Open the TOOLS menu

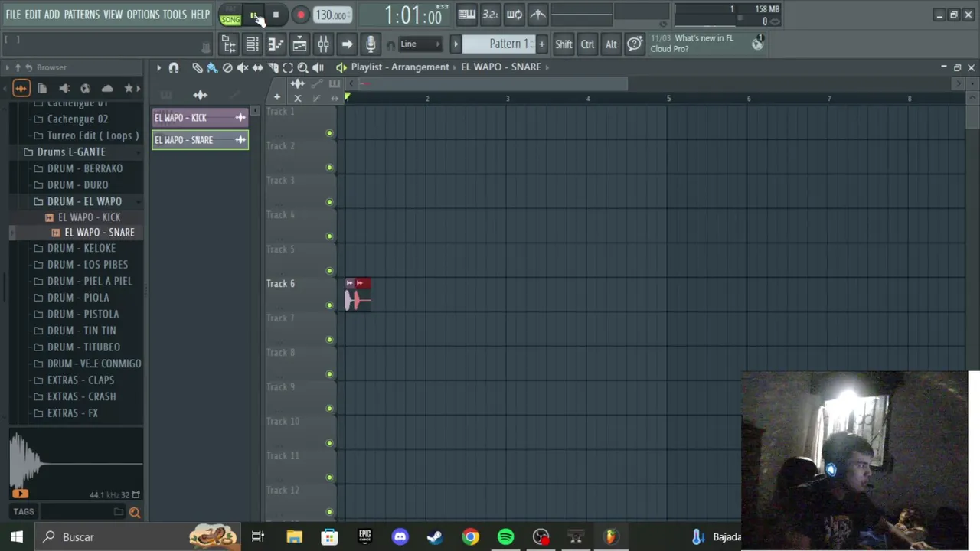point(175,15)
